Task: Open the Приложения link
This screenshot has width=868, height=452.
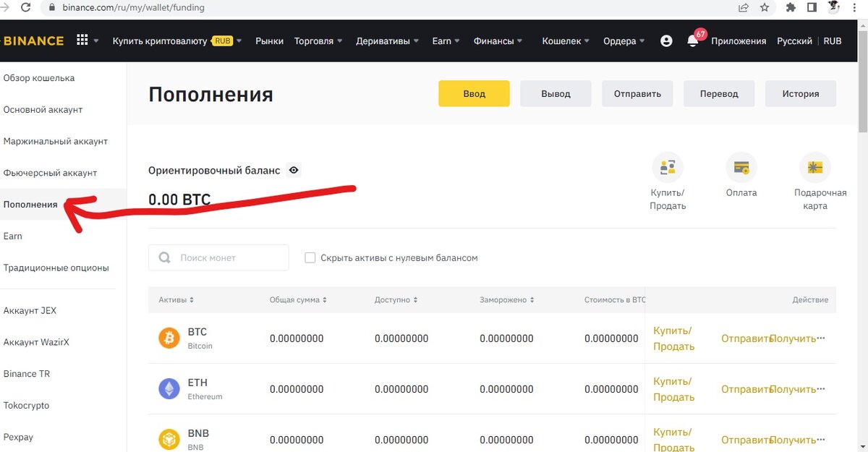Action: 739,41
